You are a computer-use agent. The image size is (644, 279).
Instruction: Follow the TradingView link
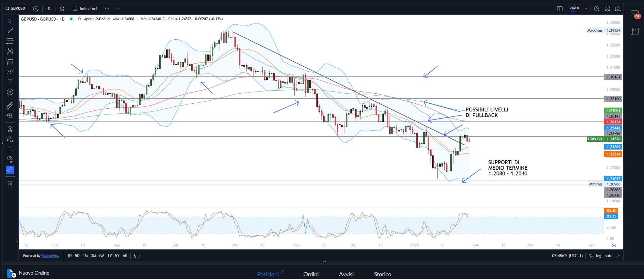pos(50,256)
